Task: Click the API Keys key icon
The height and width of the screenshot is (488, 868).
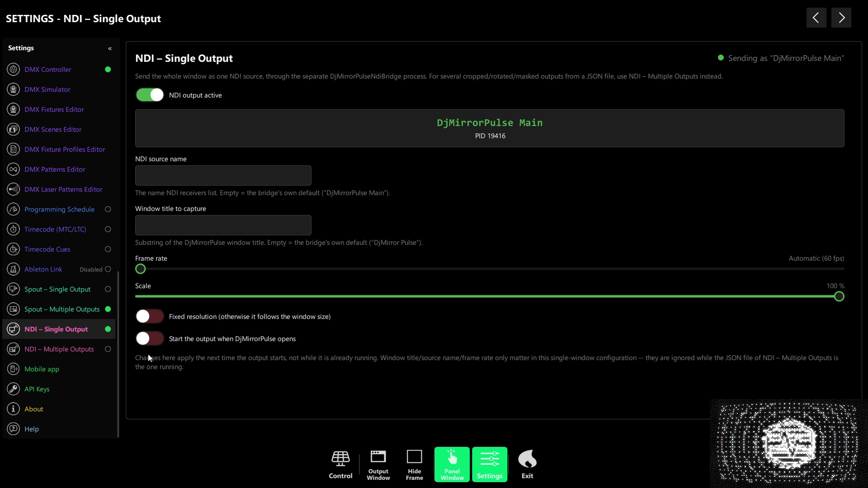Action: (x=14, y=389)
